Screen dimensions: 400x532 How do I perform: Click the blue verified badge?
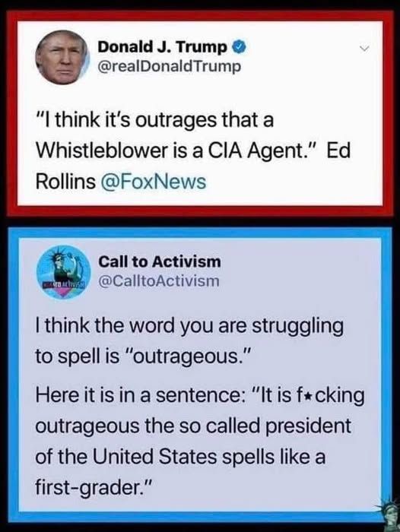pyautogui.click(x=239, y=47)
